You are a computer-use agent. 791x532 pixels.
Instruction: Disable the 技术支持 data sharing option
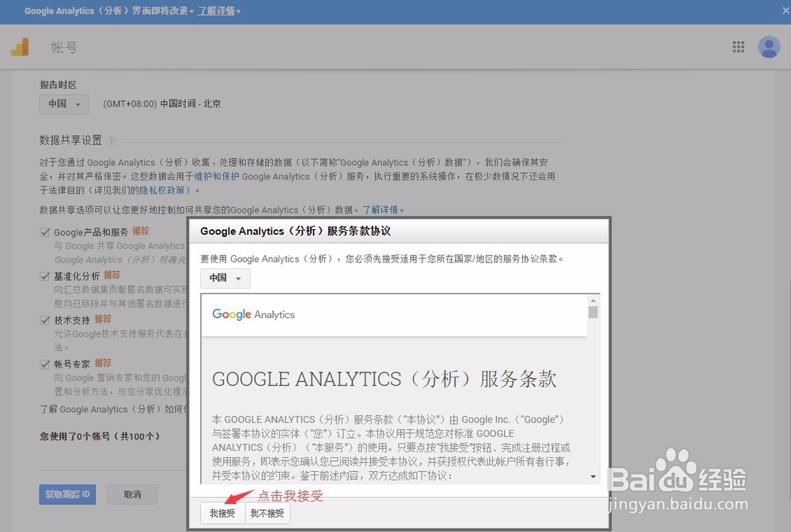click(45, 319)
